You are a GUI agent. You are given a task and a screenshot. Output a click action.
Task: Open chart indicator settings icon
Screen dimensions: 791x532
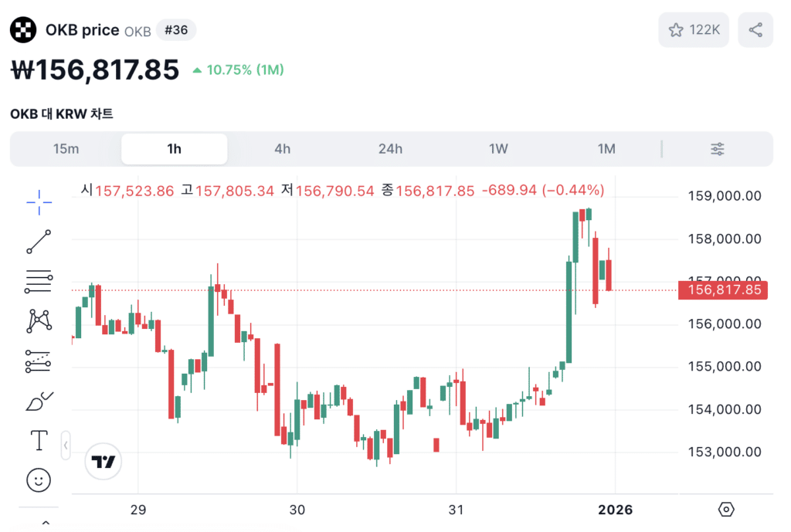(x=718, y=149)
